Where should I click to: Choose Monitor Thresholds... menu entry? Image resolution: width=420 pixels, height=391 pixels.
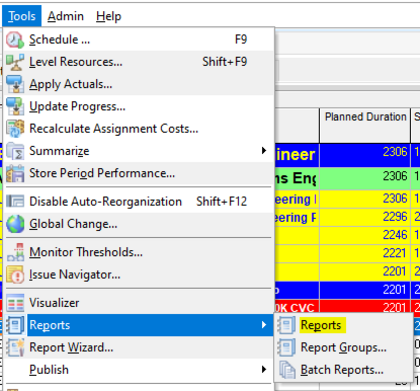click(x=138, y=252)
